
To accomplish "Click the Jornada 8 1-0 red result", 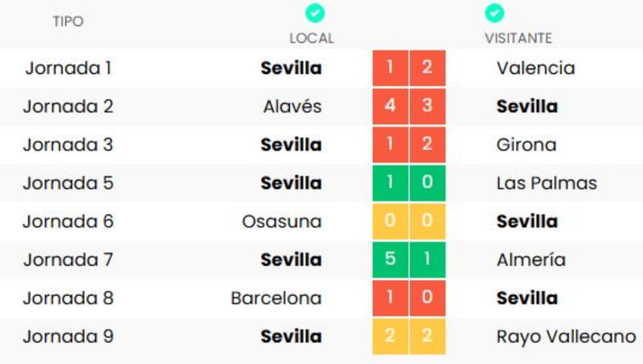I will (x=408, y=298).
